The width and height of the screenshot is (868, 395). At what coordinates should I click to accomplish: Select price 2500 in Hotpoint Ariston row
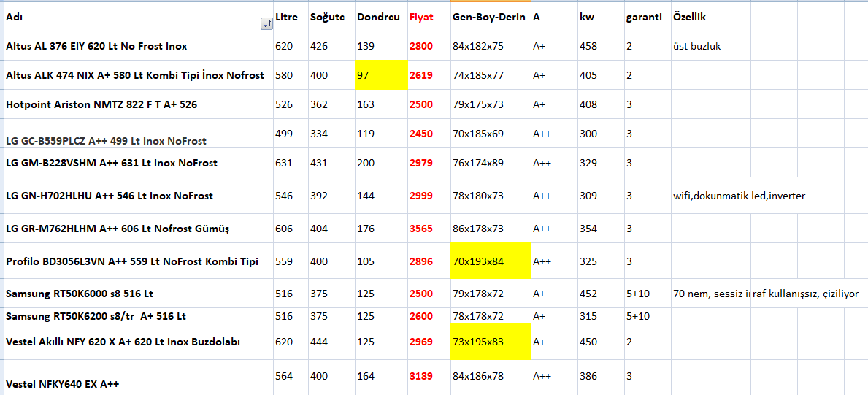(429, 104)
